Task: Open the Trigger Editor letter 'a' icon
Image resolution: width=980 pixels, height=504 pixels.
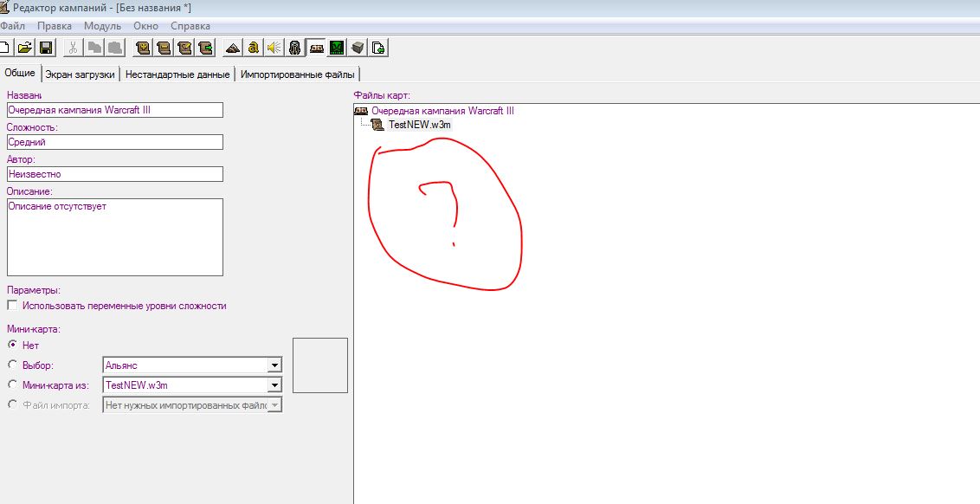Action: click(253, 48)
